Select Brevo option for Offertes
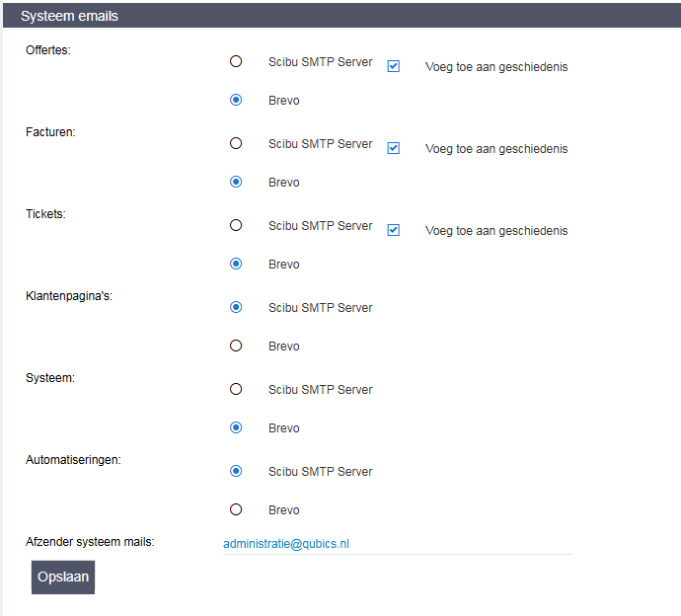The image size is (681, 616). coord(235,100)
